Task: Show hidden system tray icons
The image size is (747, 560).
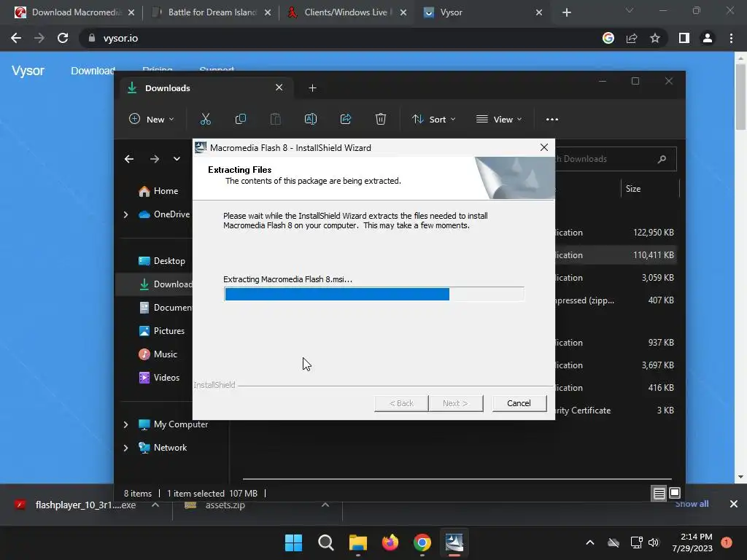Action: (589, 542)
